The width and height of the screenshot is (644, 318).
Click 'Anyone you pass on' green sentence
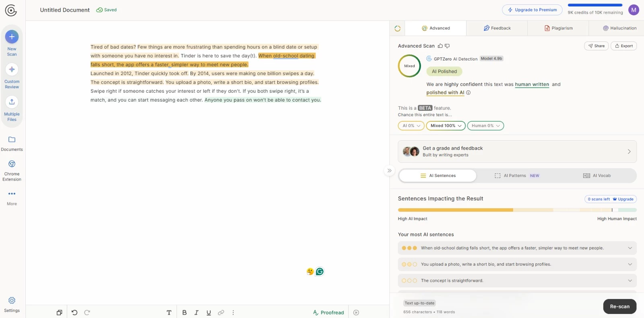coord(262,100)
